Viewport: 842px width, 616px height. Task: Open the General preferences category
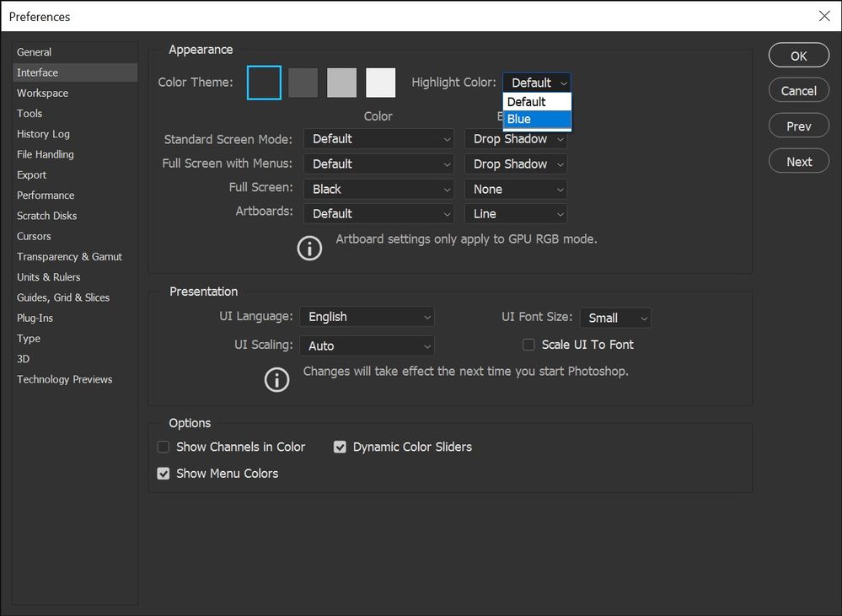tap(75, 52)
